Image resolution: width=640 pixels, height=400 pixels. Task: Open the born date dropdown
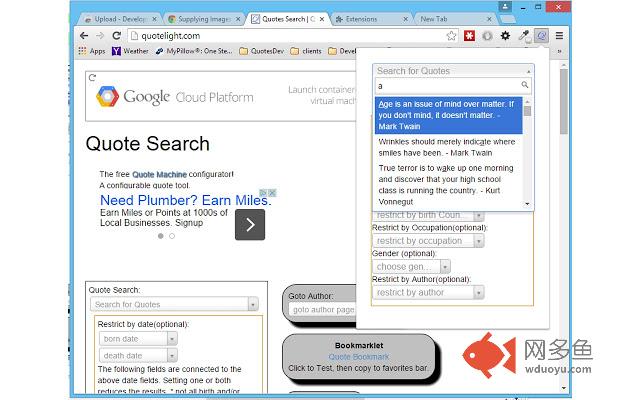click(x=138, y=339)
